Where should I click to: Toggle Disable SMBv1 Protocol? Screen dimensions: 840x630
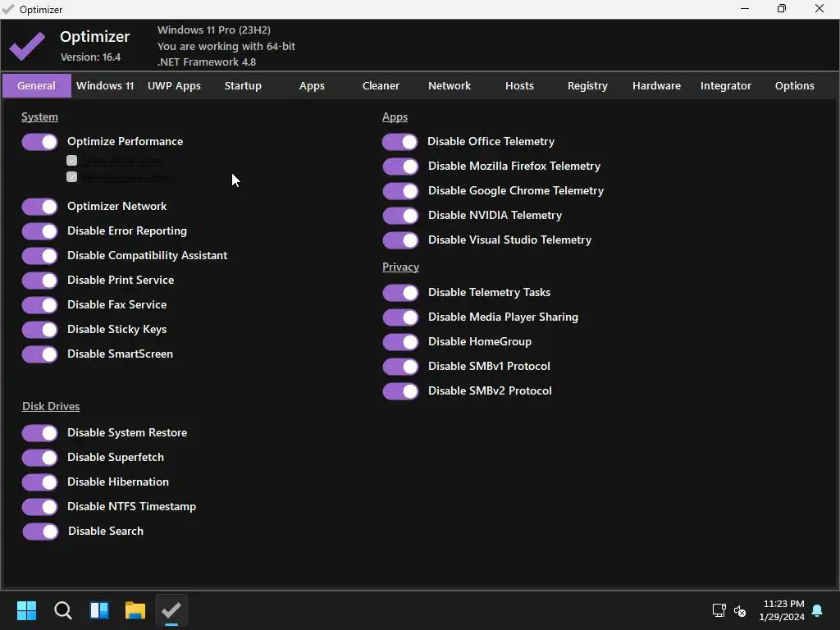point(400,367)
